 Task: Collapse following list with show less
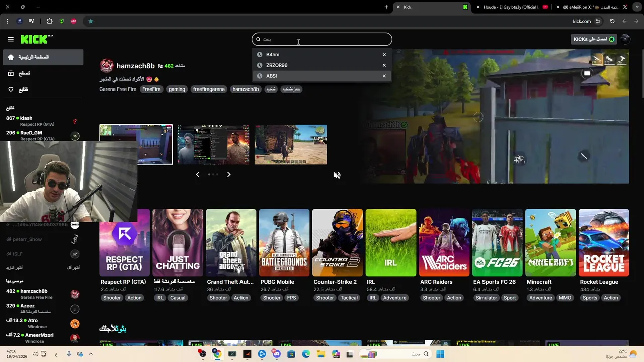(x=73, y=268)
